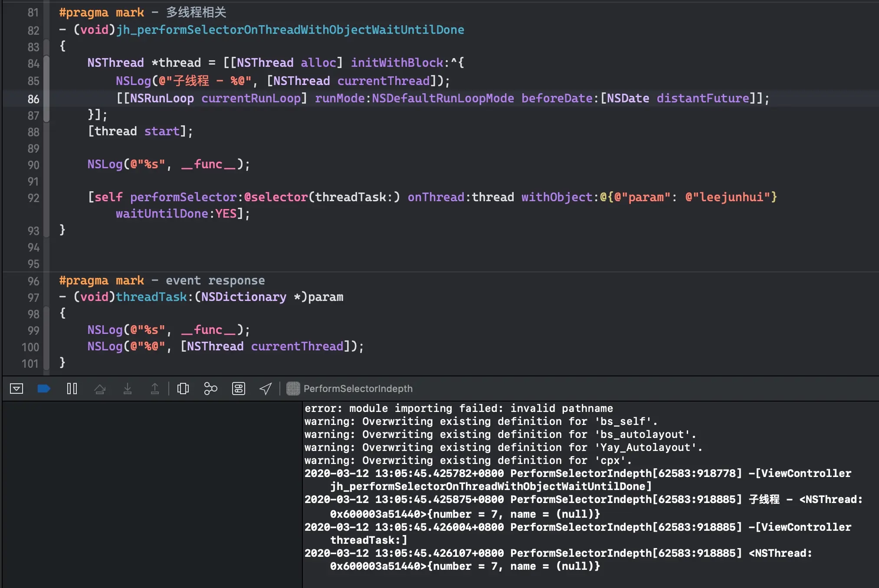The height and width of the screenshot is (588, 879).
Task: Click the Simulate Location arrow icon
Action: click(266, 389)
